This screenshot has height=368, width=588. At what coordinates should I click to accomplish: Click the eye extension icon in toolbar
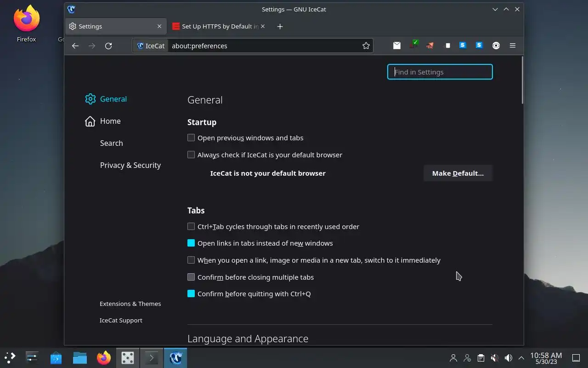(496, 45)
